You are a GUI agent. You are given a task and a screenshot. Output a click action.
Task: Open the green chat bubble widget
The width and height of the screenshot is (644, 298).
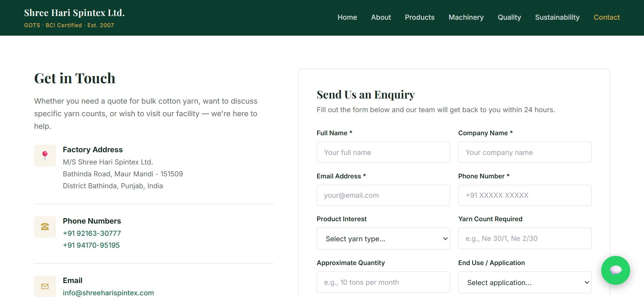615,270
